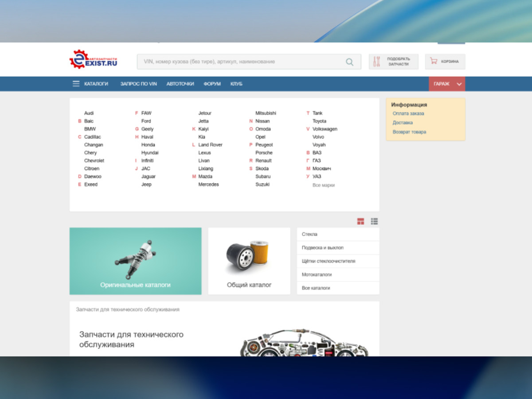The height and width of the screenshot is (399, 532).
Task: Select the Audi brand
Action: point(89,113)
